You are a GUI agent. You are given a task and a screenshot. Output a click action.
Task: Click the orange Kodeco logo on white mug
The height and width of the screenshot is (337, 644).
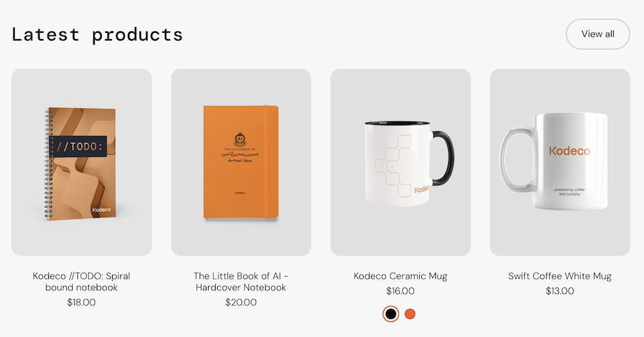tap(569, 151)
